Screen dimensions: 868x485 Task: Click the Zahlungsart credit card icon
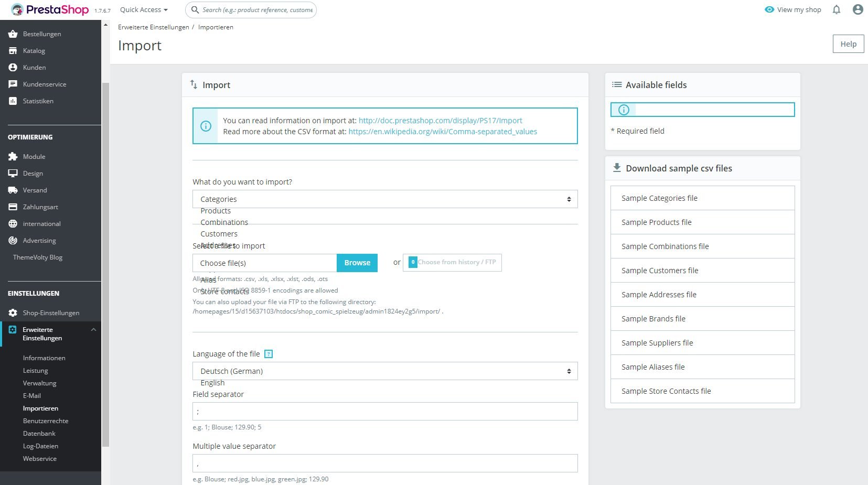click(13, 207)
